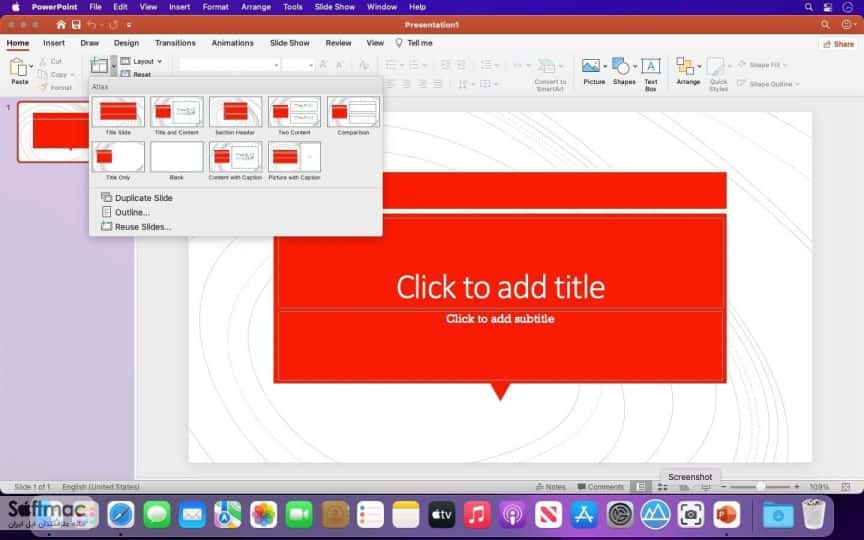864x540 pixels.
Task: Open PowerPoint icon in the Dock
Action: pyautogui.click(x=726, y=515)
